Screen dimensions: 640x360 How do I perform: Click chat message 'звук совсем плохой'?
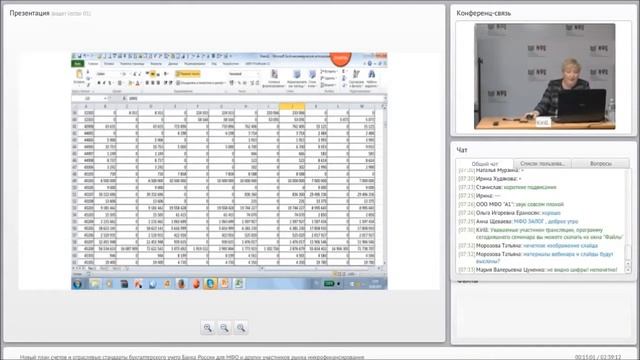point(539,204)
